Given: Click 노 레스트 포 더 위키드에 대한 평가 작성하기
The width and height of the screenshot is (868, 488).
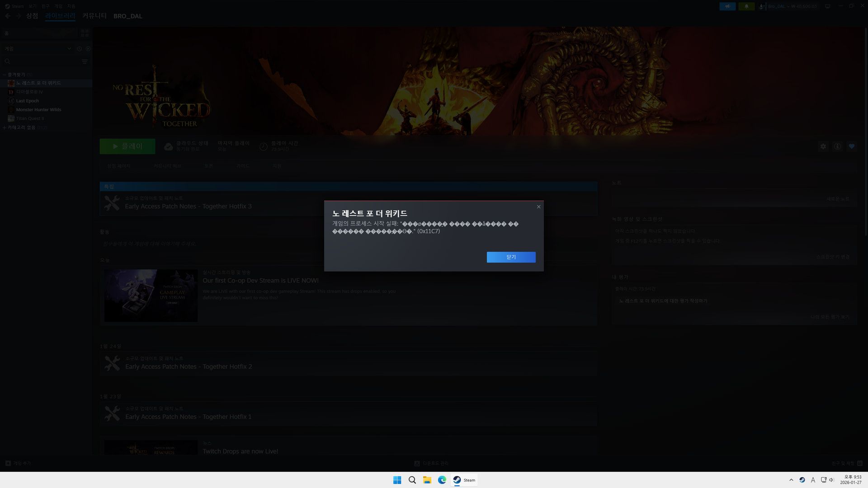Looking at the screenshot, I should [663, 301].
